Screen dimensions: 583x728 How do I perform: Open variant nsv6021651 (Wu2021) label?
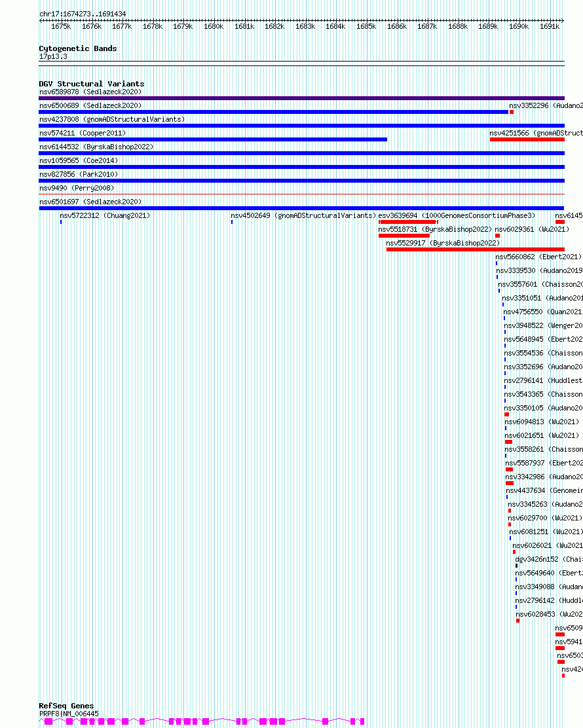click(542, 435)
